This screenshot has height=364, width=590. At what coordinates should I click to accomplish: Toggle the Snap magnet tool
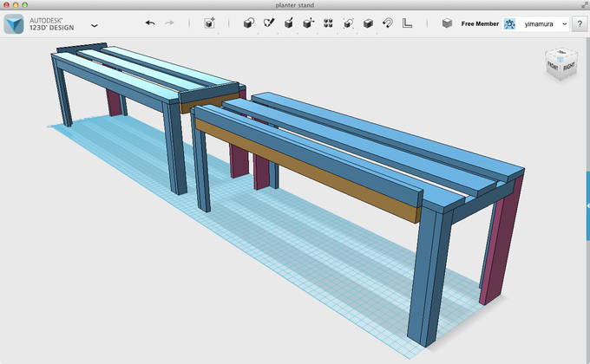click(388, 23)
